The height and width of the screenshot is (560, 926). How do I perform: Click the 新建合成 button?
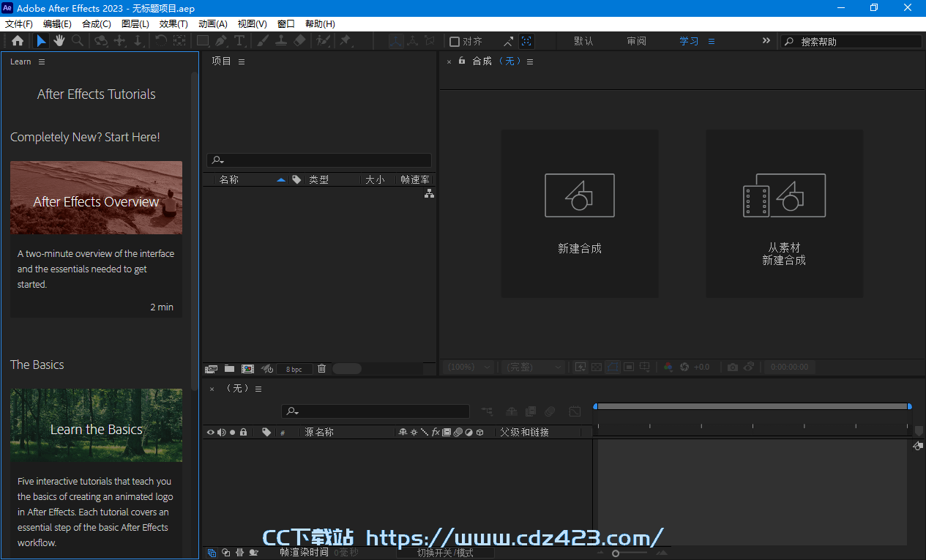coord(580,214)
